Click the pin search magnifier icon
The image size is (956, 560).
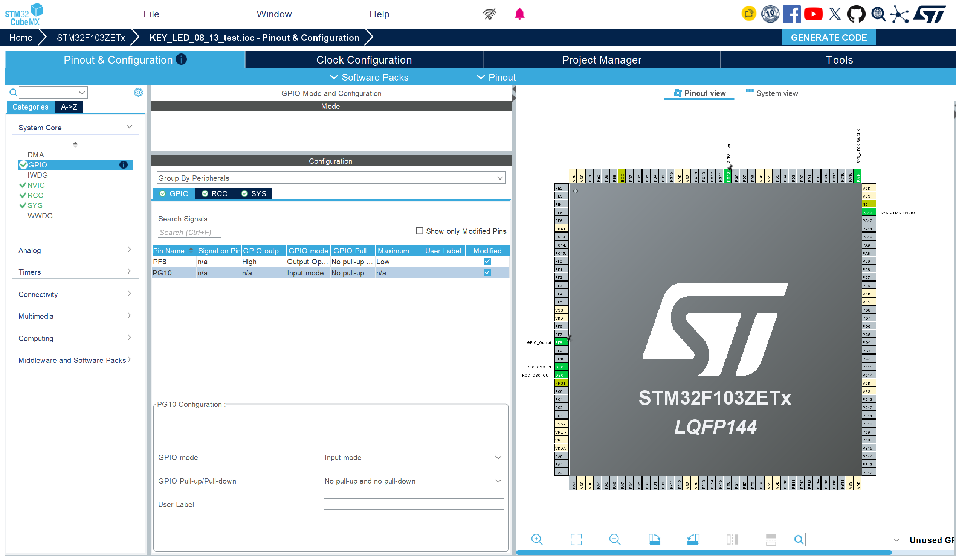click(x=799, y=540)
